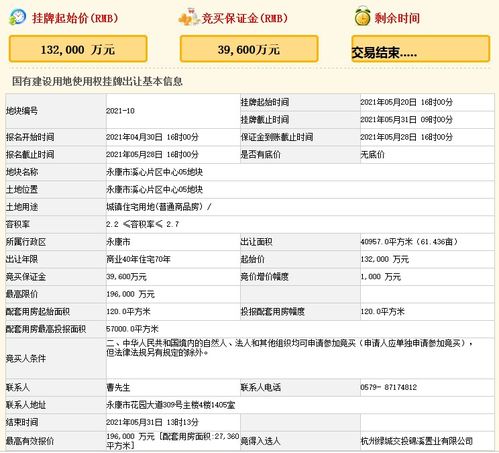Click the alarm clock icon beside 剩余时间
The image size is (499, 453).
(362, 16)
